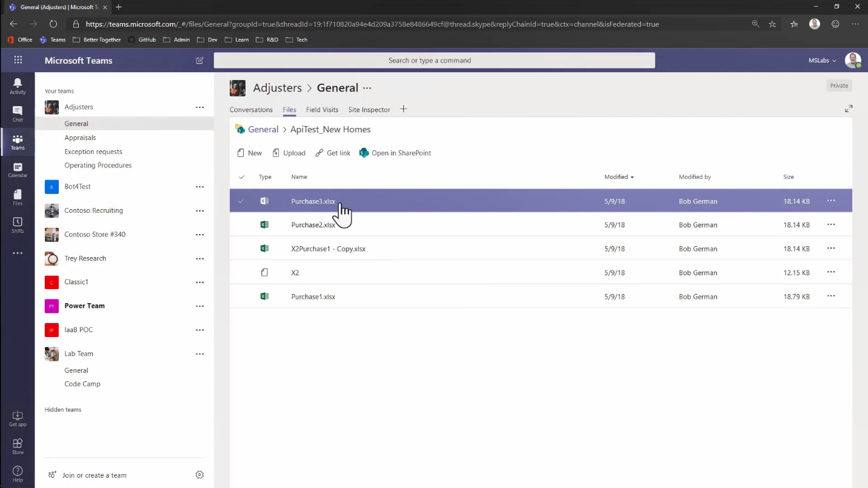Screen dimensions: 868x488
Task: Open the Better Together bookmark folder
Action: tap(96, 39)
